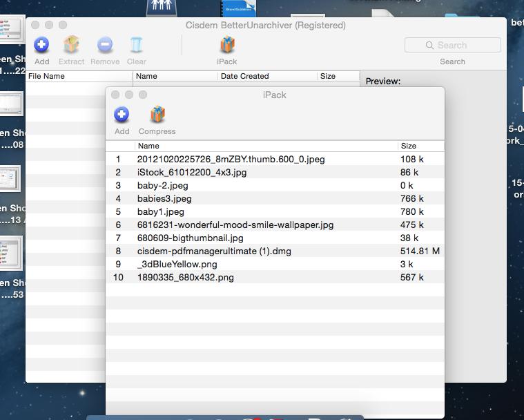
Task: Click the 766 k size cell
Action: pos(411,198)
